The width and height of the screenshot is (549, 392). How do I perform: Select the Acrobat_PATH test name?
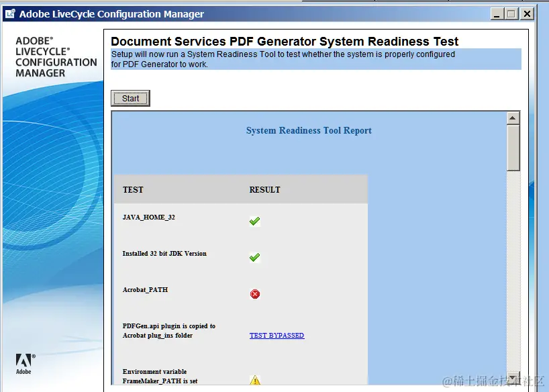coord(145,290)
